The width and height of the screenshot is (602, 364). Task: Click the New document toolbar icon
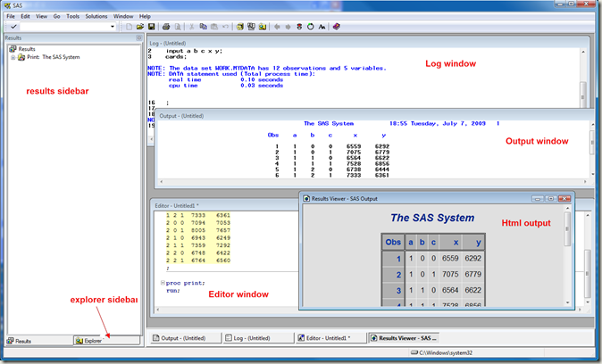[130, 27]
